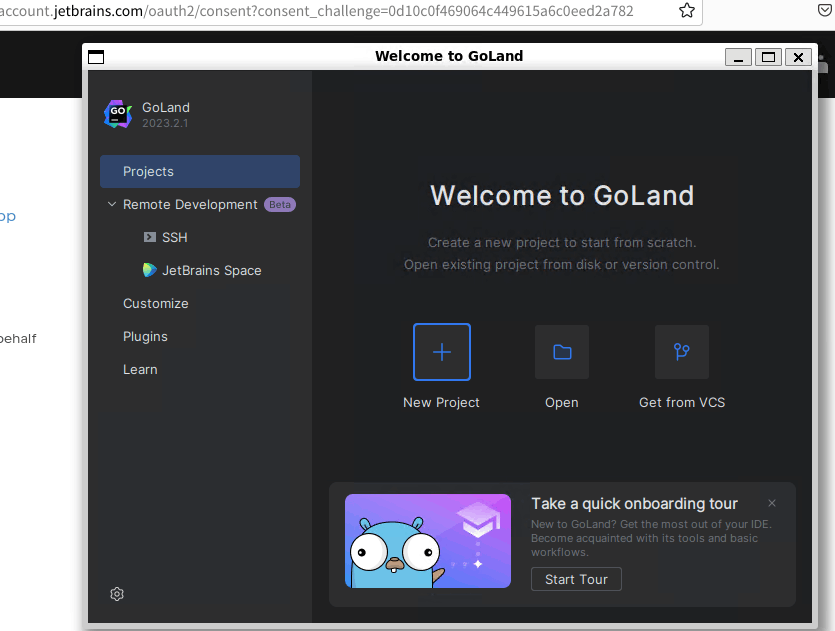This screenshot has height=631, width=835.
Task: Click the New Project label
Action: tap(441, 403)
